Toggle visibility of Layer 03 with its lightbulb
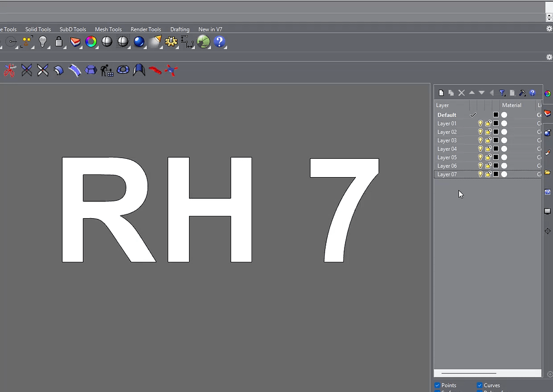 click(480, 140)
